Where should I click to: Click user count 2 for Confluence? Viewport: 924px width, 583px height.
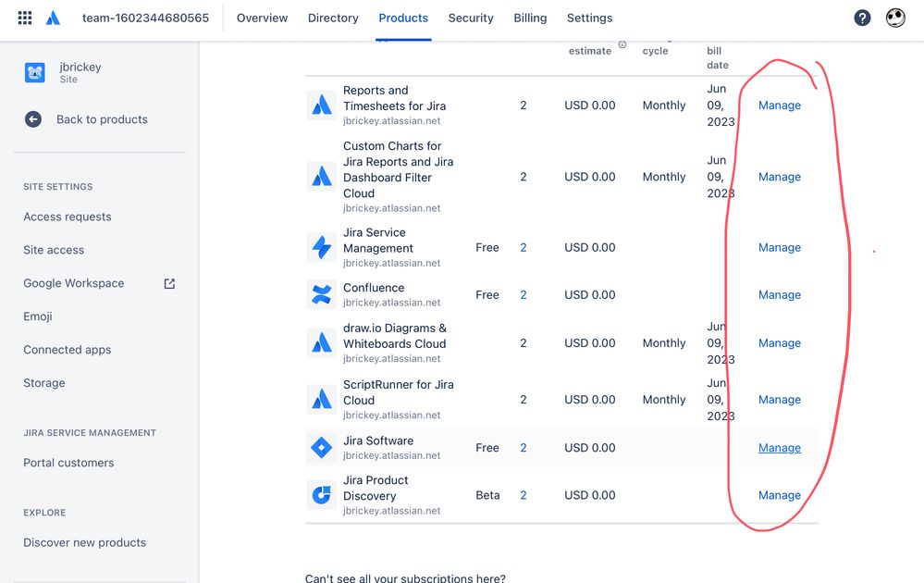(524, 295)
